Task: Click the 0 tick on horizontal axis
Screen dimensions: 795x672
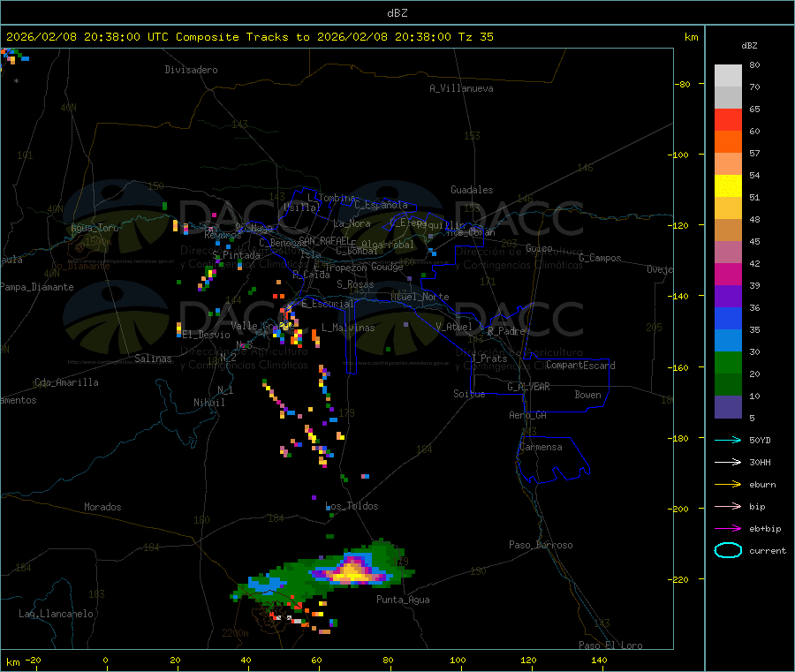Action: point(105,661)
